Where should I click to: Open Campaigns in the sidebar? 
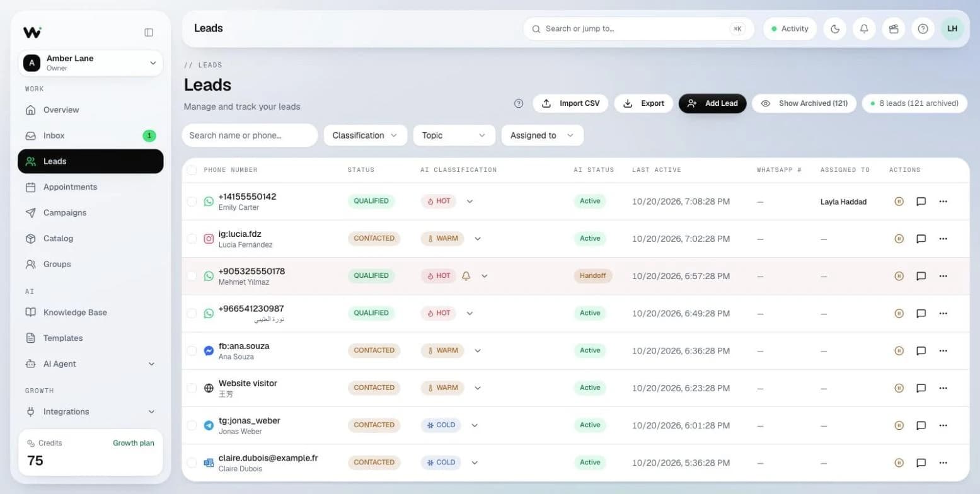(x=91, y=213)
